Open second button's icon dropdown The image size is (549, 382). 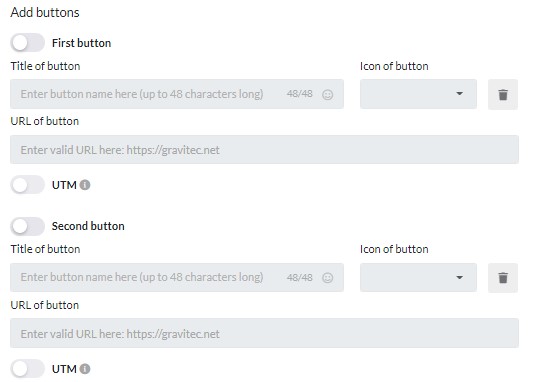point(418,277)
